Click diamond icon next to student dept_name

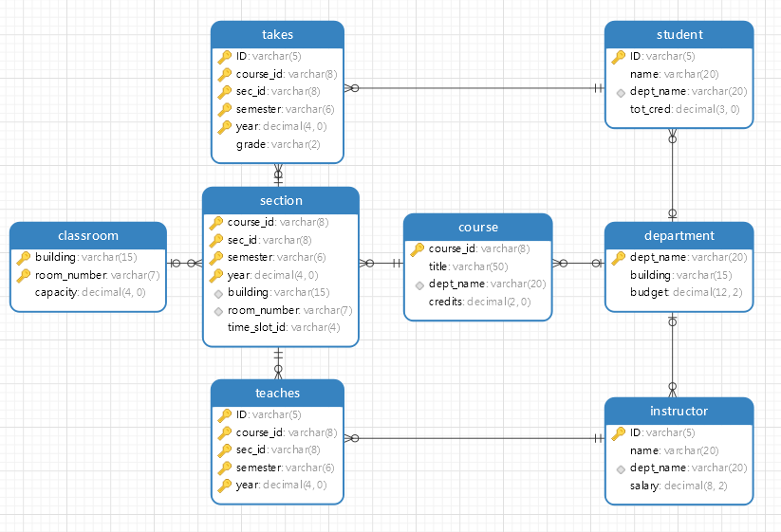coord(621,93)
